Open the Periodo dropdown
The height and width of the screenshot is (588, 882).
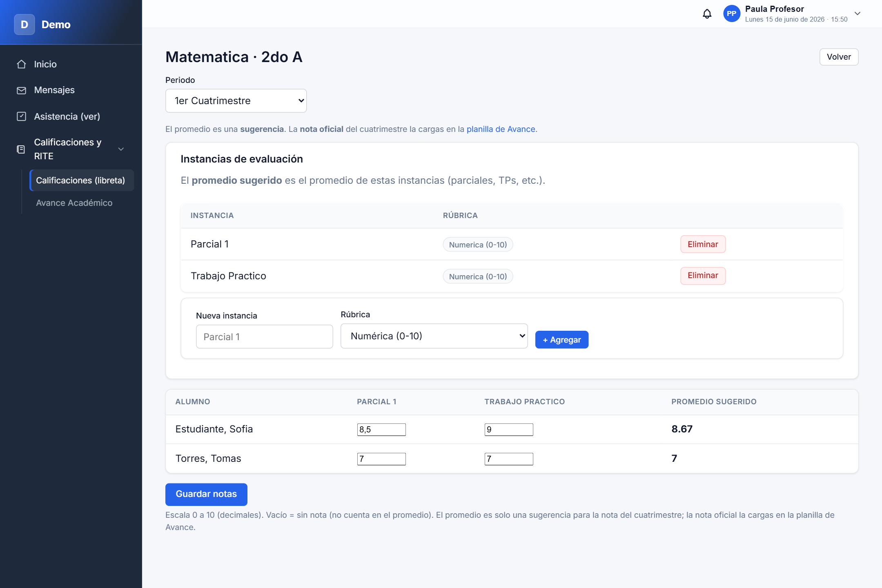(236, 101)
